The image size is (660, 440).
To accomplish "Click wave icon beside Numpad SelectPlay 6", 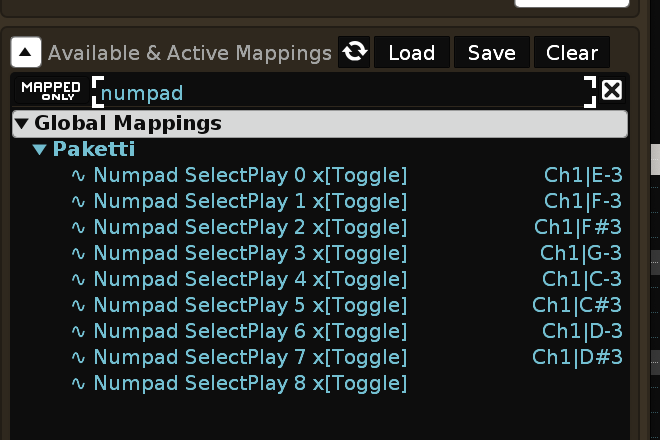I will [78, 331].
